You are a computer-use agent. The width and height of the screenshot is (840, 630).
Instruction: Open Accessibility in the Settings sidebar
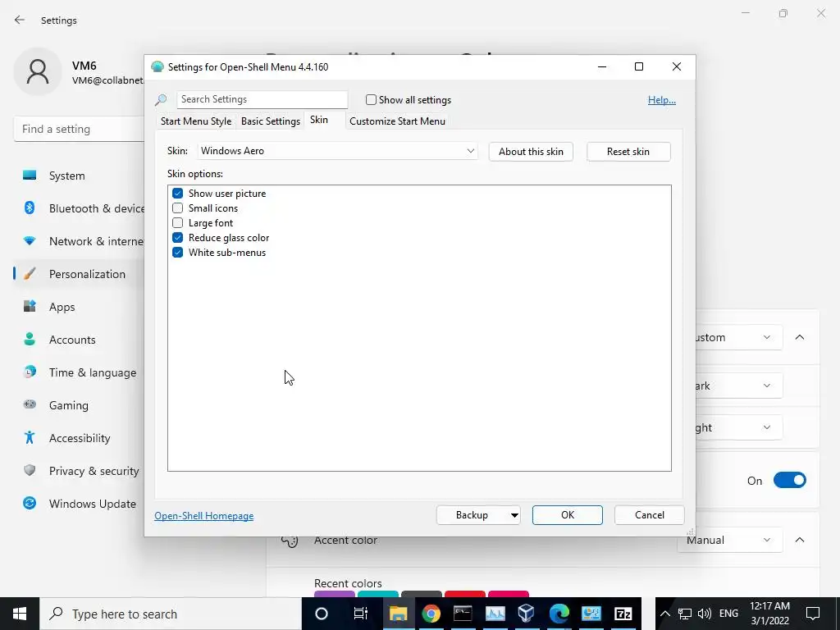point(79,438)
